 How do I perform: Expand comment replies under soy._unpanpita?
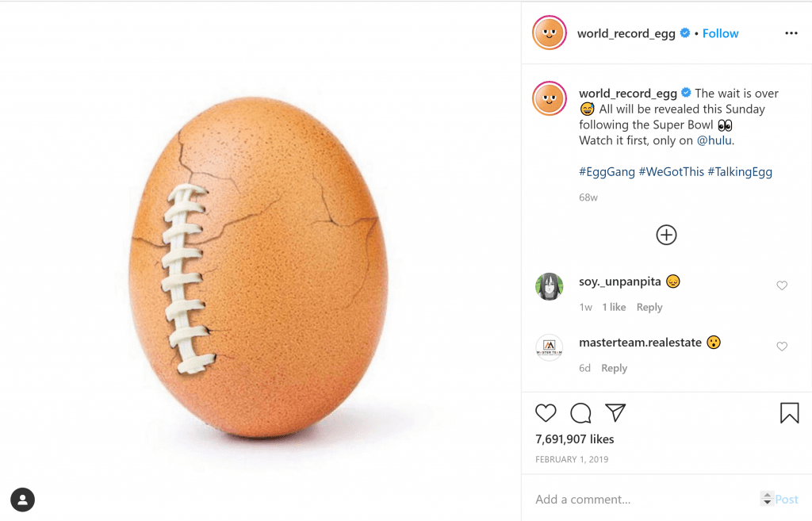[x=649, y=307]
